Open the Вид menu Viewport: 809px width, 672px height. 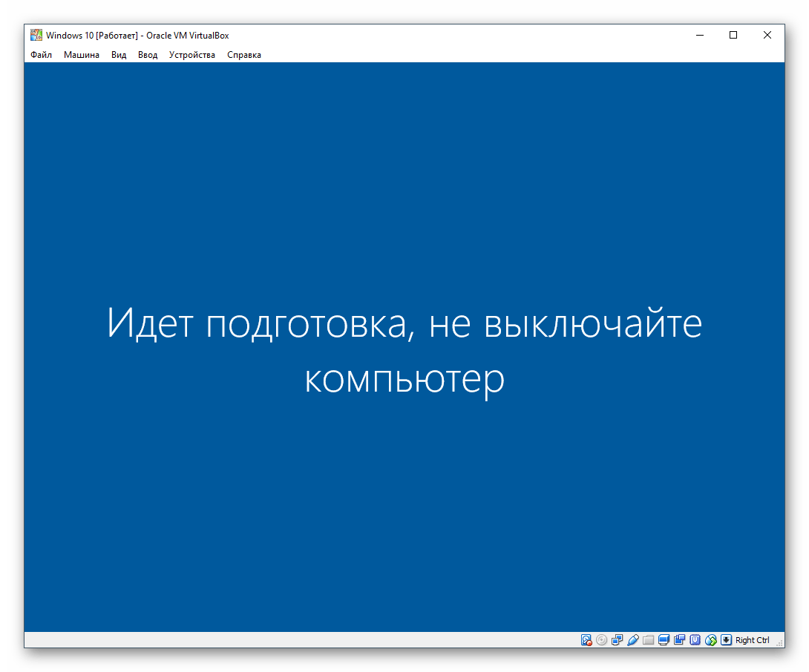click(119, 55)
